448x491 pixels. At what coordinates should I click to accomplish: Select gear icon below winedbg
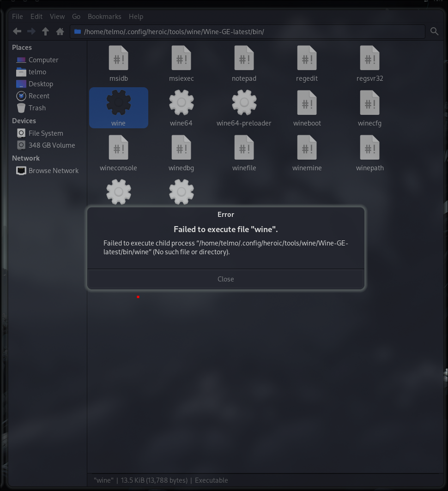click(x=181, y=192)
